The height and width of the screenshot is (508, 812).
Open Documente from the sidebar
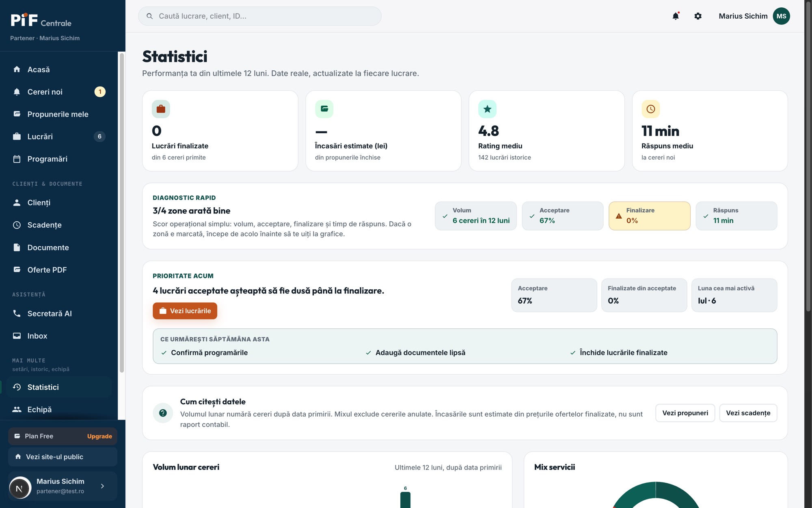[59, 247]
